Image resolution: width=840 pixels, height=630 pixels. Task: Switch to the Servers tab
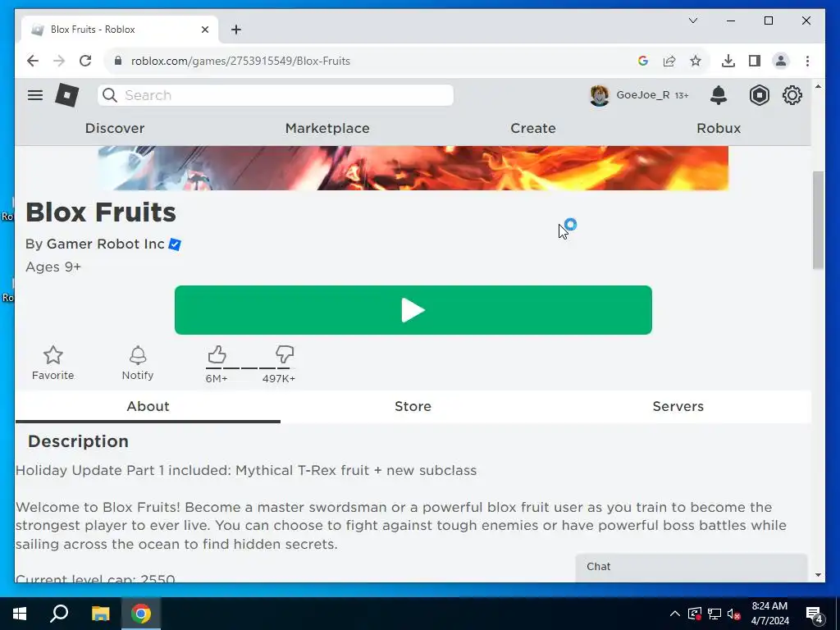[x=678, y=406]
